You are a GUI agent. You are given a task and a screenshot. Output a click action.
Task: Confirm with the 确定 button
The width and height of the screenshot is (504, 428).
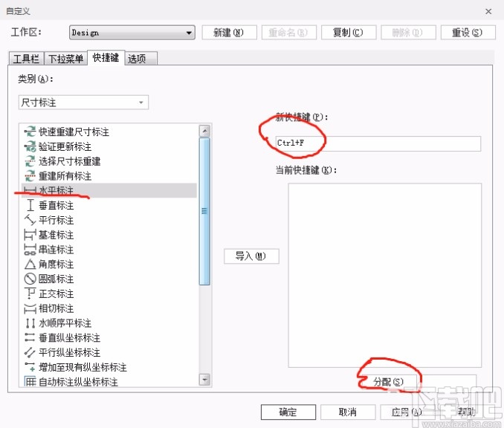288,412
